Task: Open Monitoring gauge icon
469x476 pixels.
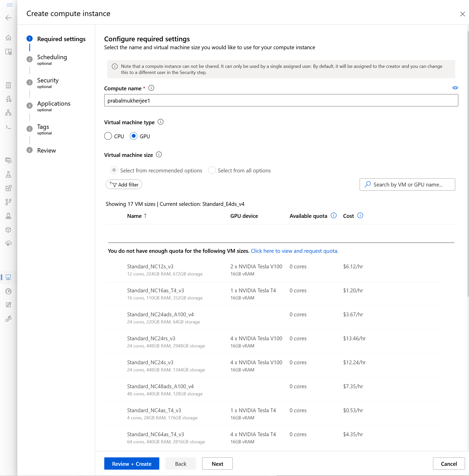Action: point(8,291)
